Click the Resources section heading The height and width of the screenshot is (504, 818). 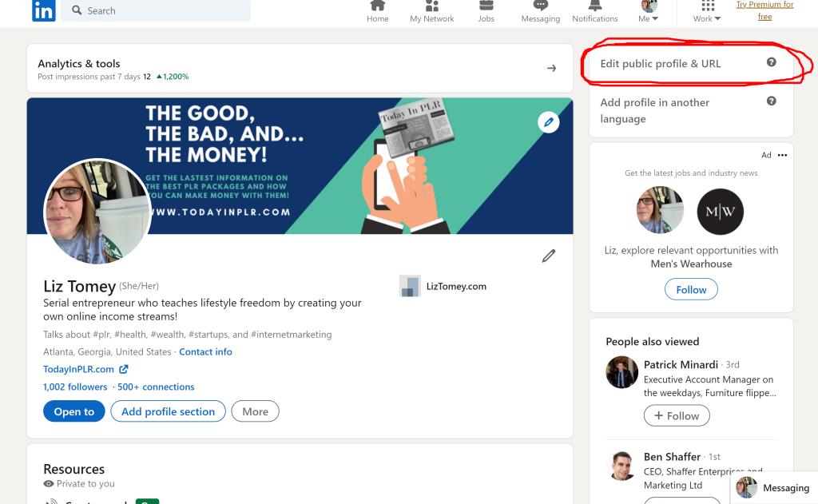[x=74, y=469]
